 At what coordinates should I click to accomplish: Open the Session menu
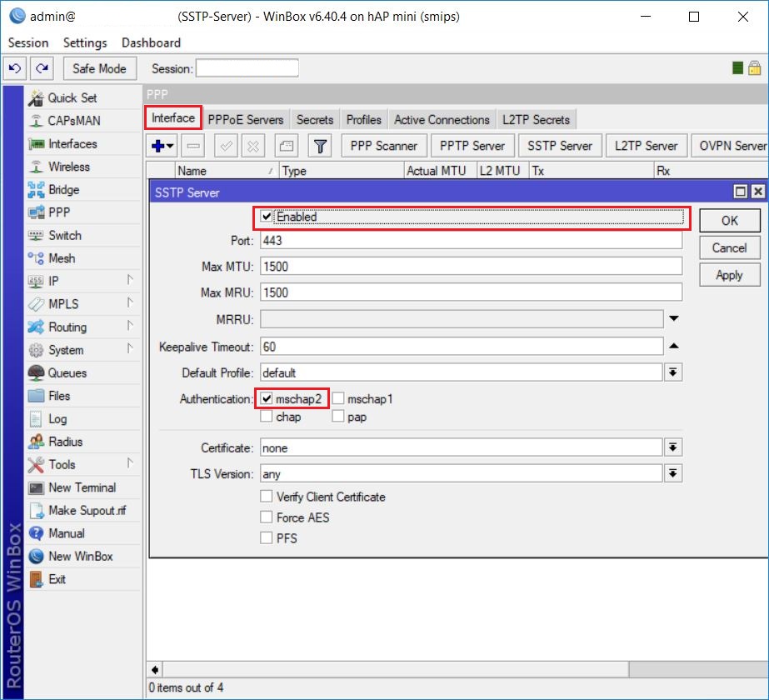28,42
